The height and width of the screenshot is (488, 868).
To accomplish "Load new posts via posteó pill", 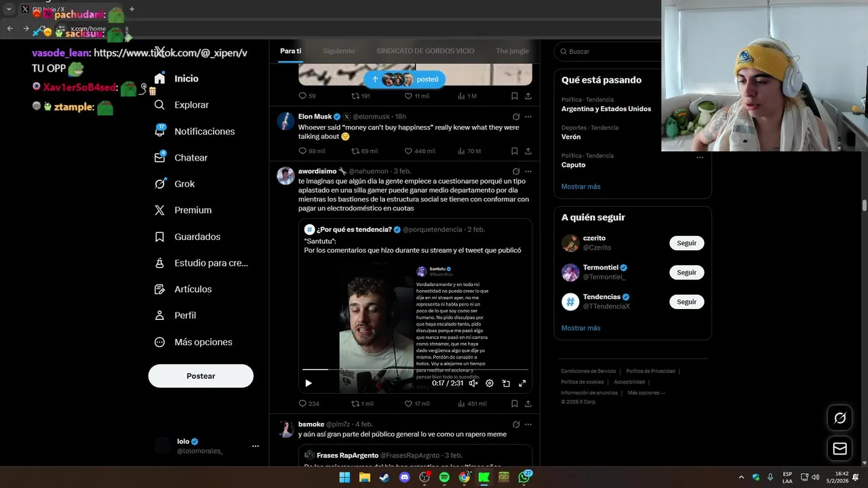I will (404, 79).
